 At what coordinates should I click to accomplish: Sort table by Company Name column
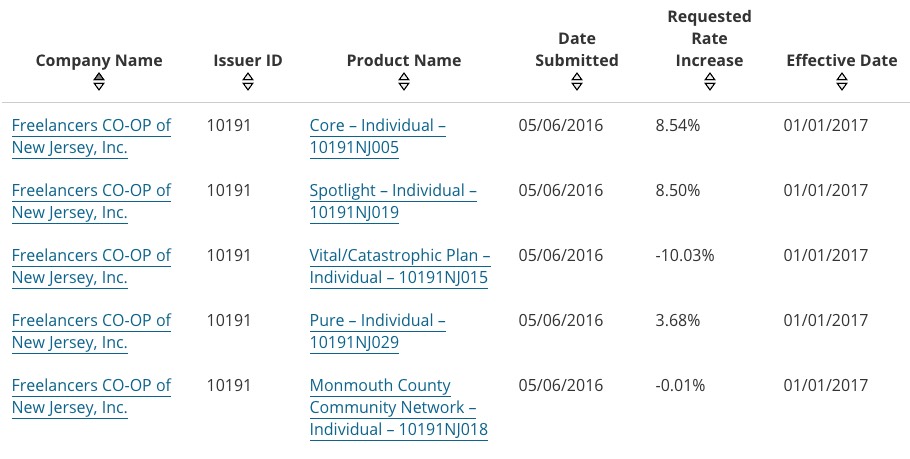tap(99, 83)
